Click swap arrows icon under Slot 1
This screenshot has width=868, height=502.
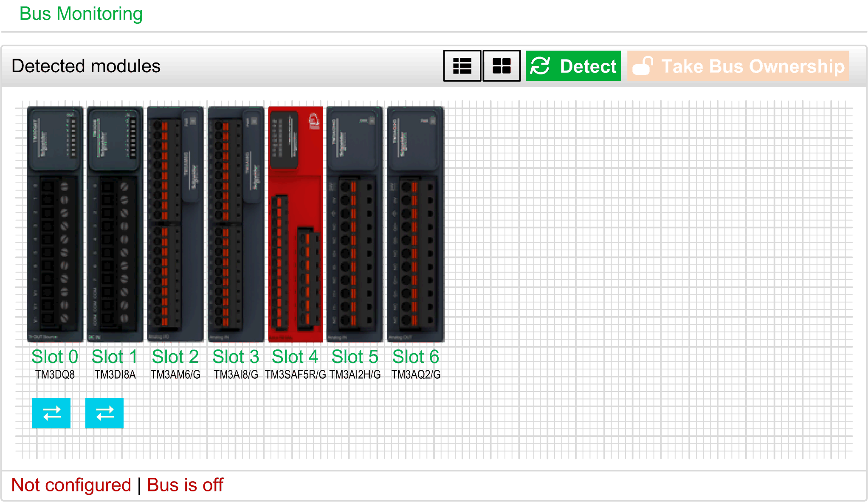click(104, 413)
